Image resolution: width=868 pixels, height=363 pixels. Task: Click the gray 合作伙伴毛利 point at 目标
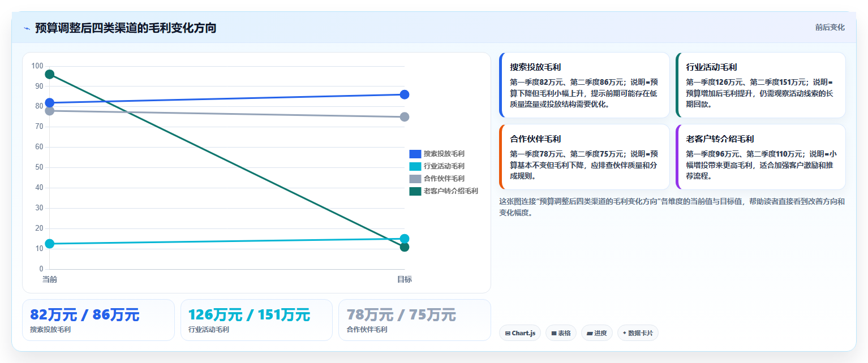[x=405, y=117]
